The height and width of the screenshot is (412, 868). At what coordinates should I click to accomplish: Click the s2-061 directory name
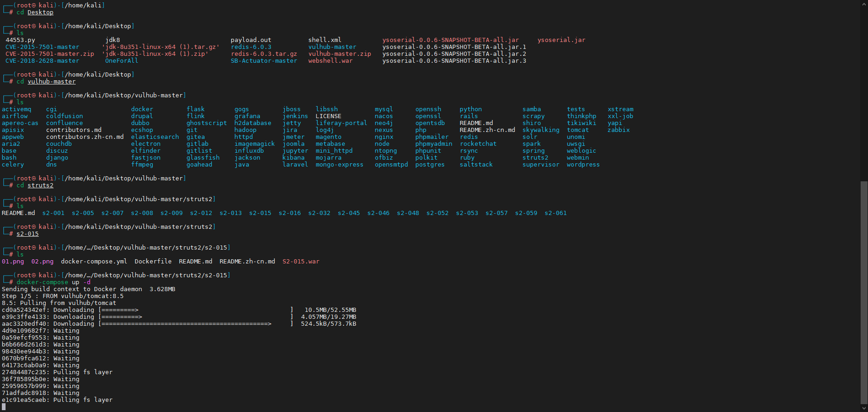[x=556, y=213]
